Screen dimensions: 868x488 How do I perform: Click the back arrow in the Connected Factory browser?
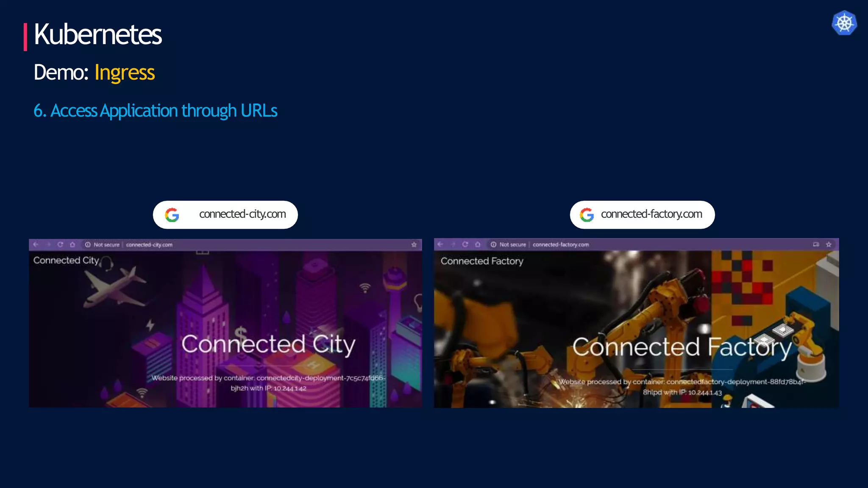pyautogui.click(x=440, y=244)
